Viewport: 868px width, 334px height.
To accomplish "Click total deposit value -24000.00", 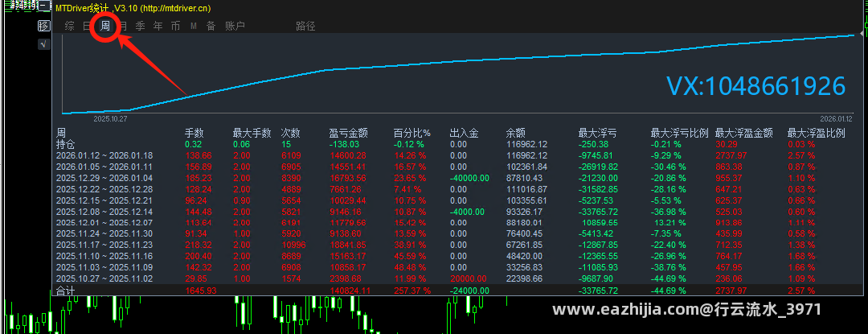I will coord(469,291).
